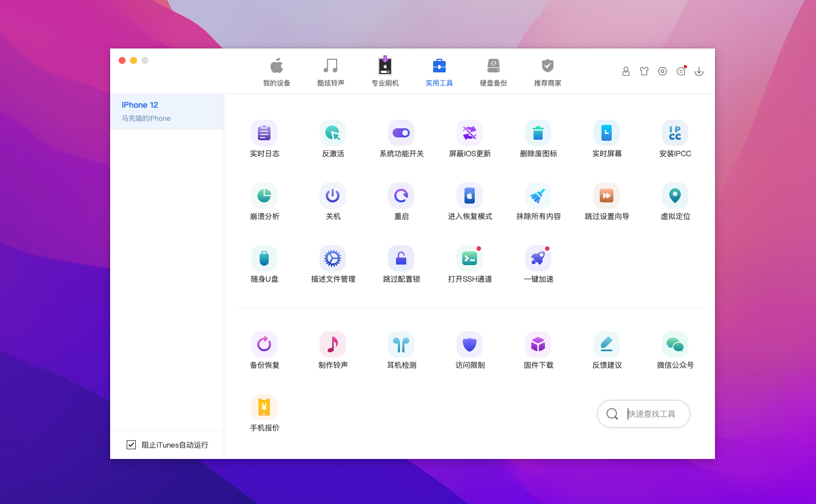The image size is (816, 504).
Task: Switch to 推荐商家 merchants tab
Action: click(548, 72)
